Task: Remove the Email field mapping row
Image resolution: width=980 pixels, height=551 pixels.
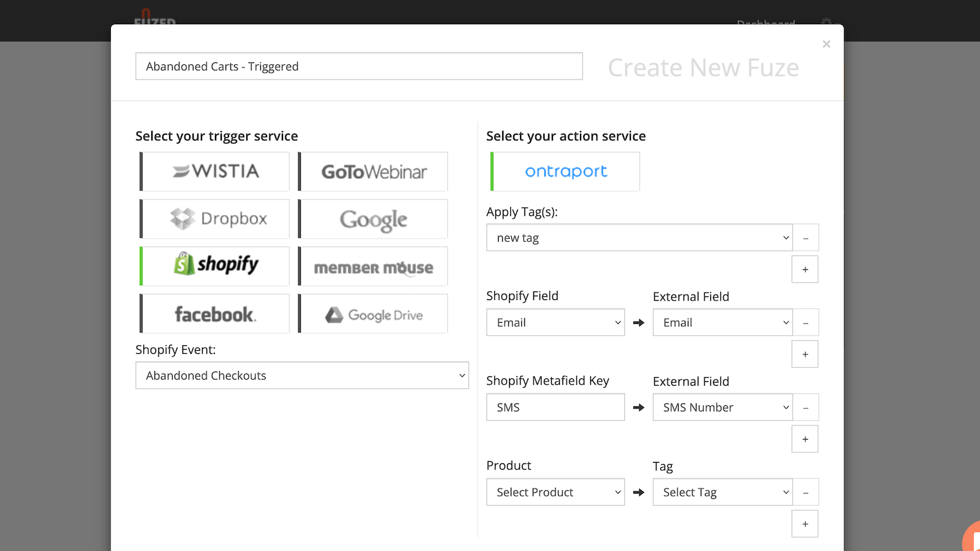Action: pyautogui.click(x=805, y=322)
